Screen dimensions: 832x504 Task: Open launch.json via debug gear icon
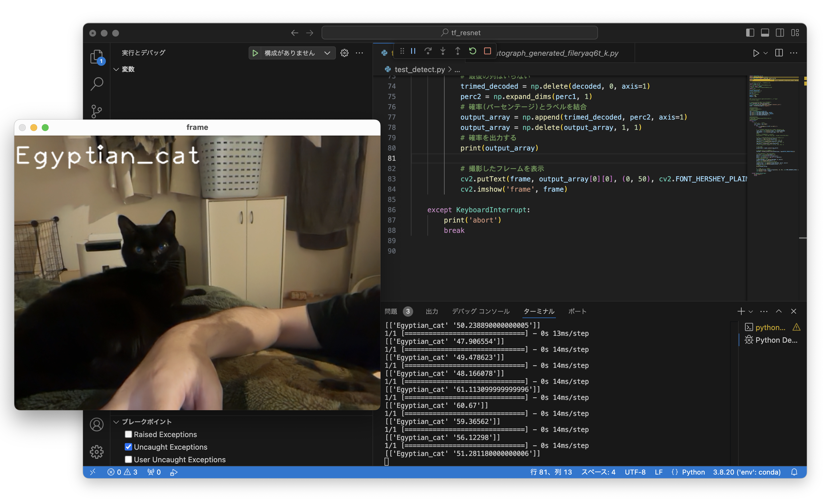pos(344,53)
